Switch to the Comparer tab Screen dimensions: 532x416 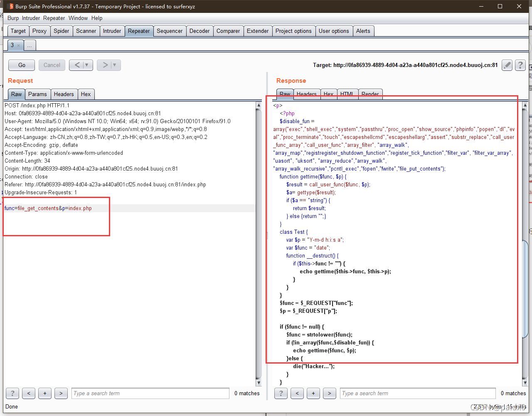click(228, 31)
